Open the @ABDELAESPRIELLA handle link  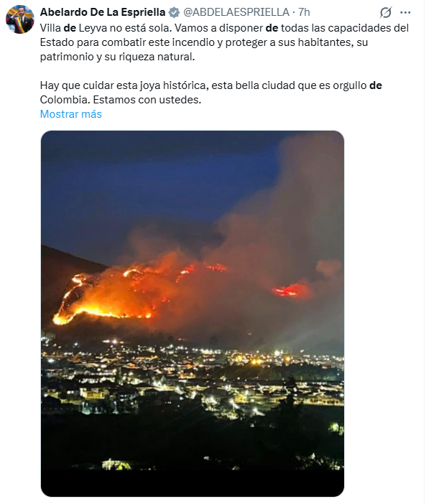[236, 12]
